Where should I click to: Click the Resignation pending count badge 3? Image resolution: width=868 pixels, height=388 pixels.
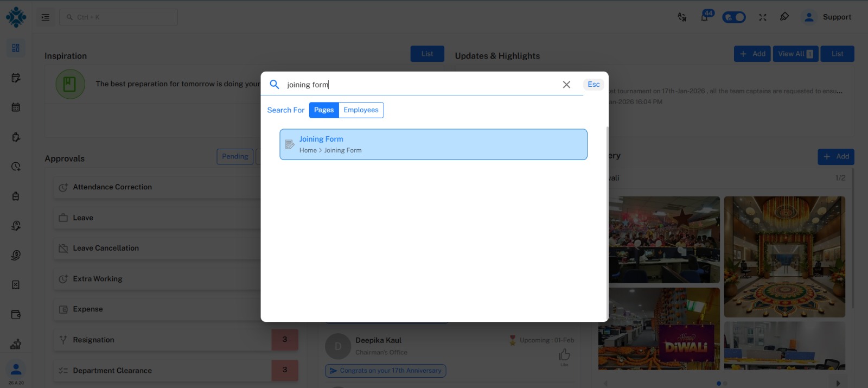pos(285,340)
